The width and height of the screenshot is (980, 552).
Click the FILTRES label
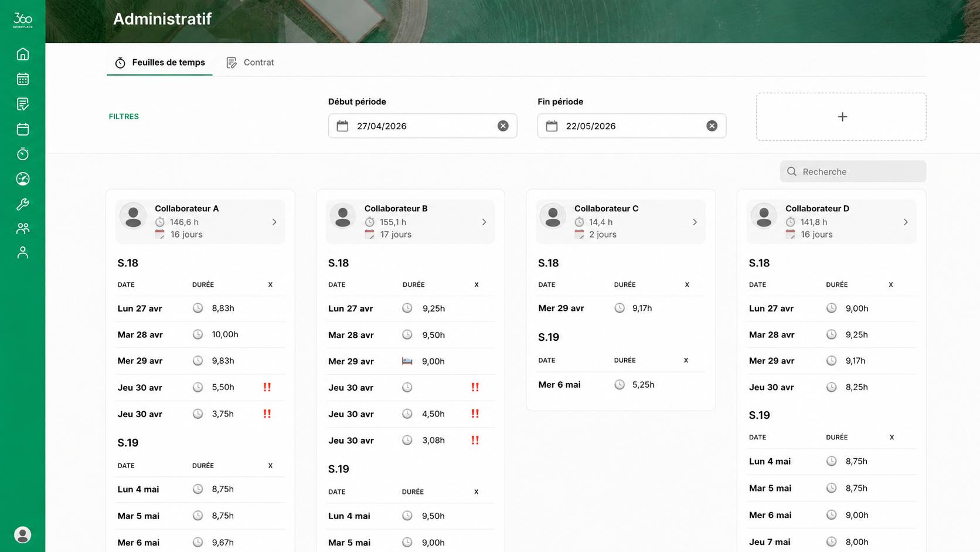coord(124,117)
